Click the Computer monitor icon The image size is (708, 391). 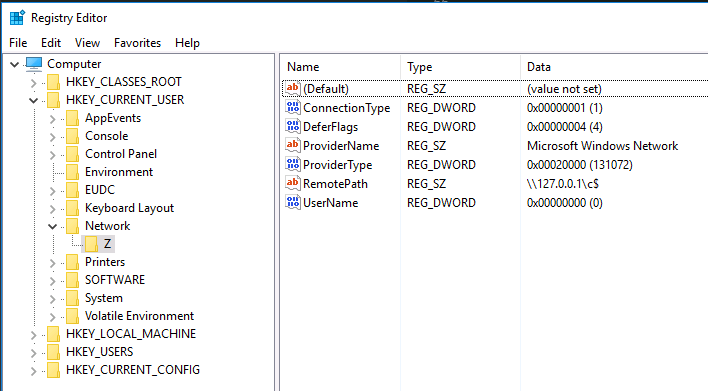tap(34, 64)
